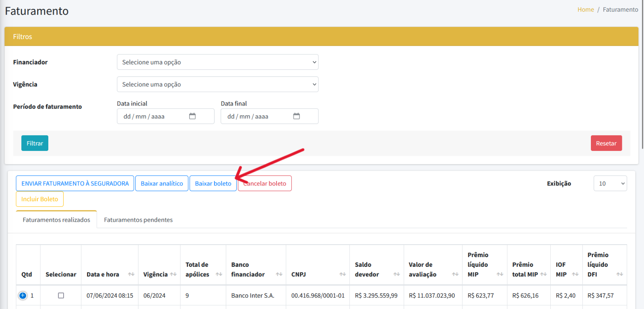Open the Data inicial calendar picker
Image resolution: width=644 pixels, height=309 pixels.
pos(192,116)
